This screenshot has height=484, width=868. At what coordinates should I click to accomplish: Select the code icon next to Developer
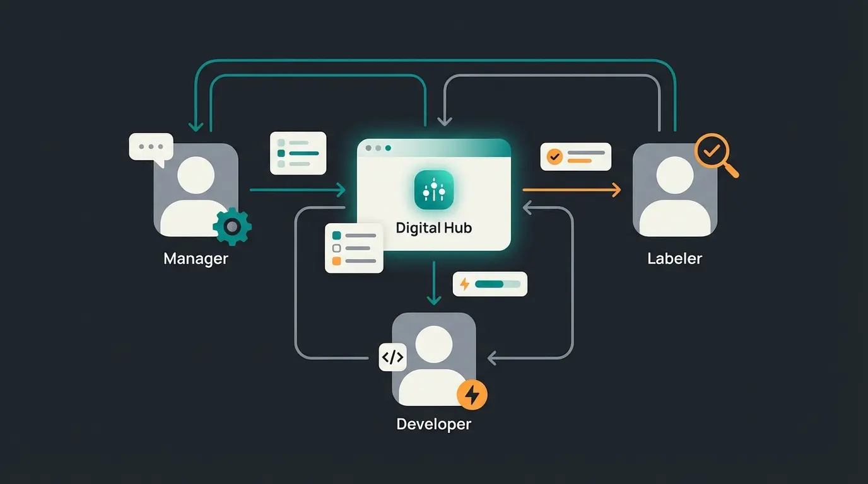[392, 357]
